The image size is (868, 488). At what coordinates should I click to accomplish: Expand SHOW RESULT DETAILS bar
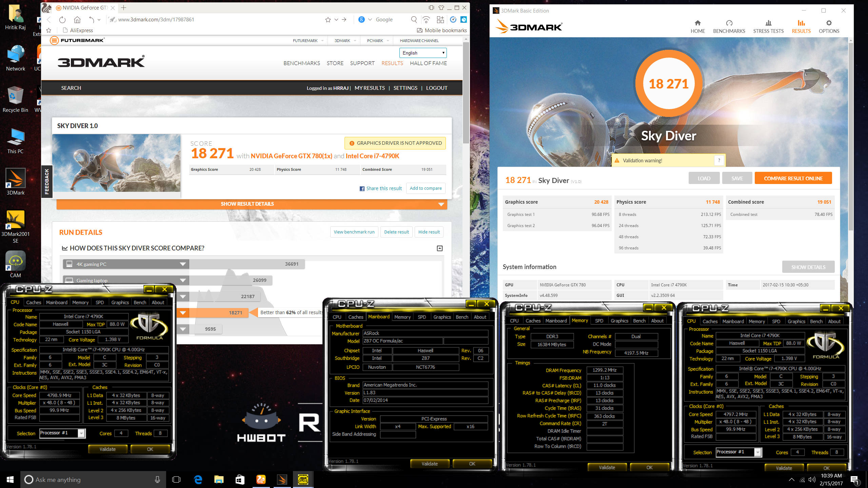[252, 204]
